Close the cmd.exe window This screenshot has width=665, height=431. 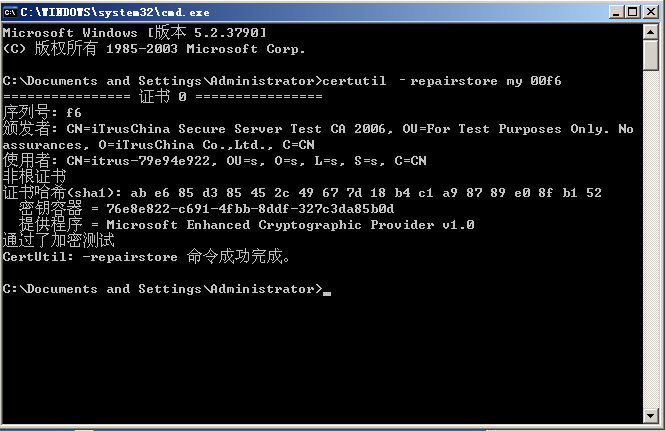click(x=651, y=12)
